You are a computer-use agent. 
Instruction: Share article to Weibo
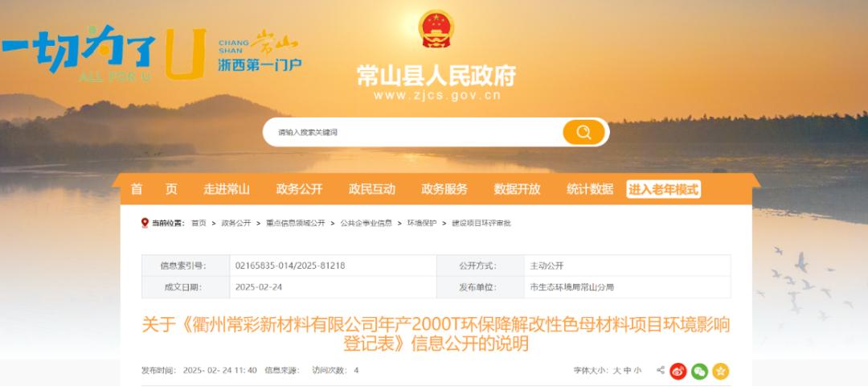[678, 371]
